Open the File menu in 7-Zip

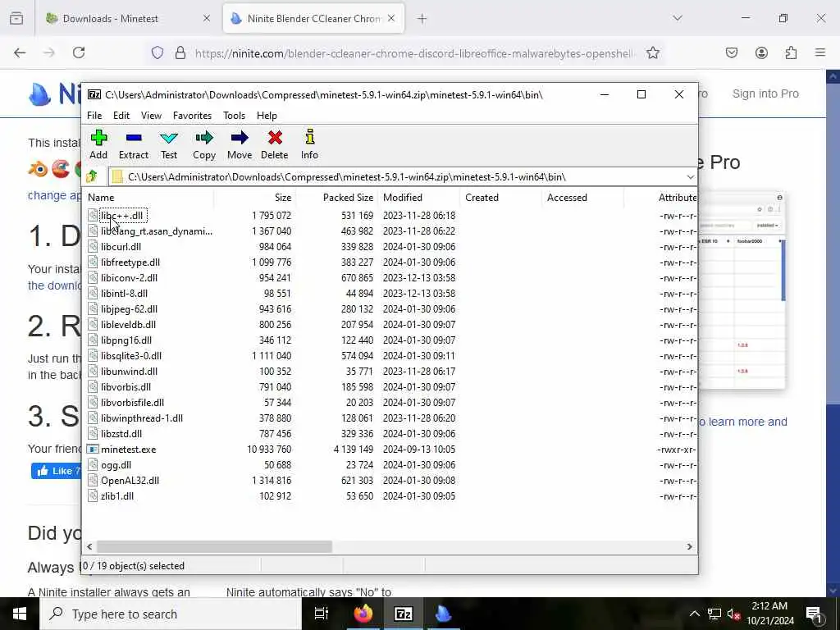[94, 115]
